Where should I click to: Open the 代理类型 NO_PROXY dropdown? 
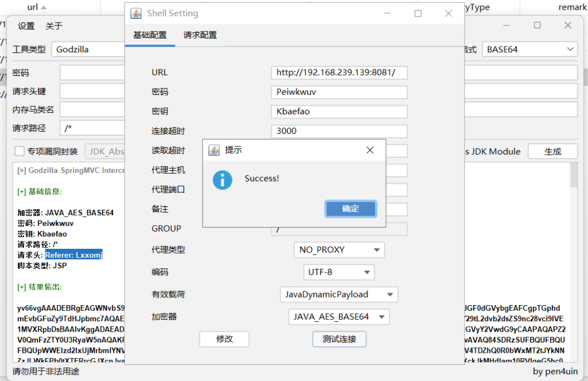(339, 250)
